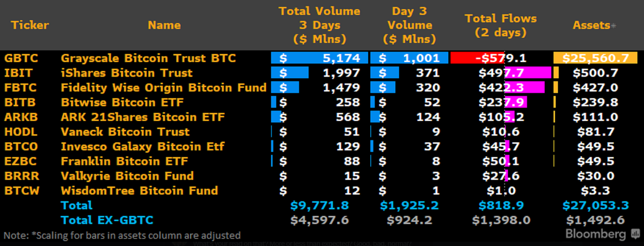Select the Name column header
This screenshot has width=644, height=246.
[x=164, y=25]
